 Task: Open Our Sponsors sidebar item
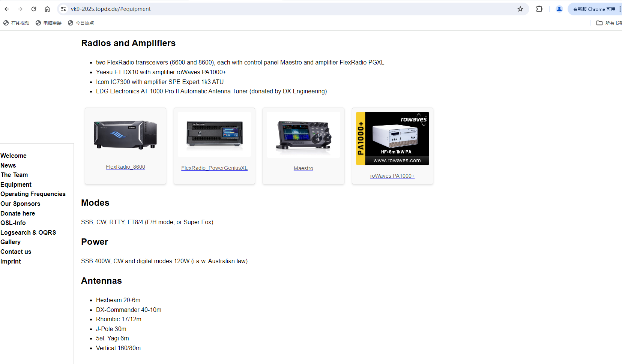[x=20, y=204]
